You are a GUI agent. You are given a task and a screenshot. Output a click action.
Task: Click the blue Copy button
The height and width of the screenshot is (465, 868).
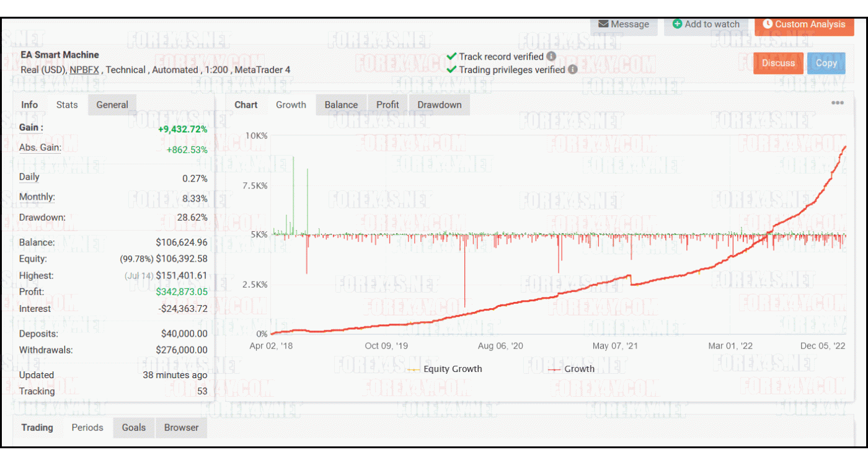point(826,63)
